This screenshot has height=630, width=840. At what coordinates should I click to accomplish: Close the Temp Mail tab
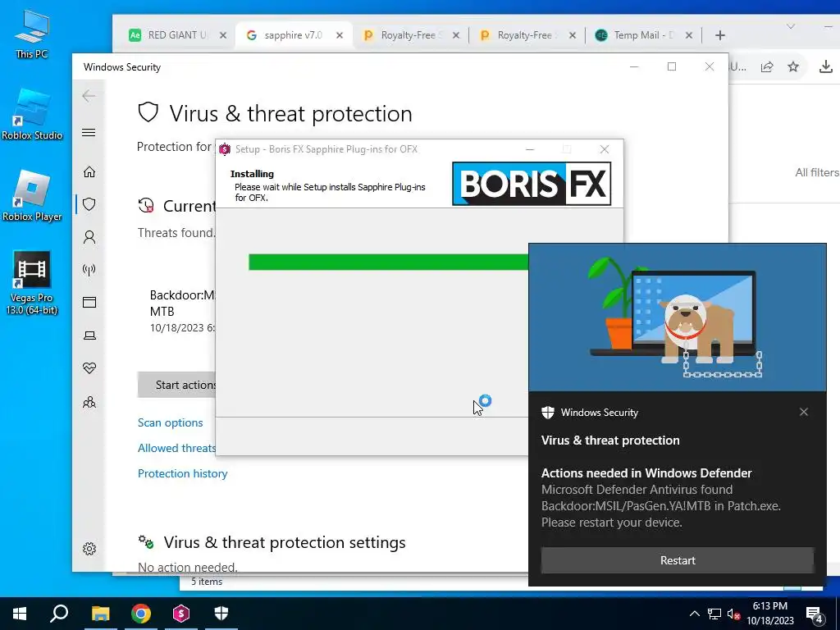coord(689,35)
